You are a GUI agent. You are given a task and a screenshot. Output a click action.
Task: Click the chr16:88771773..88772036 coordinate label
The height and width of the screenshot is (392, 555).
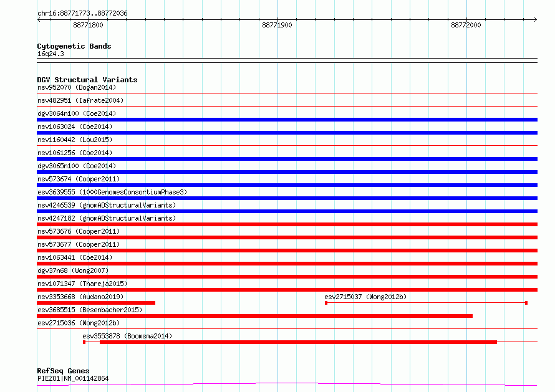[82, 13]
